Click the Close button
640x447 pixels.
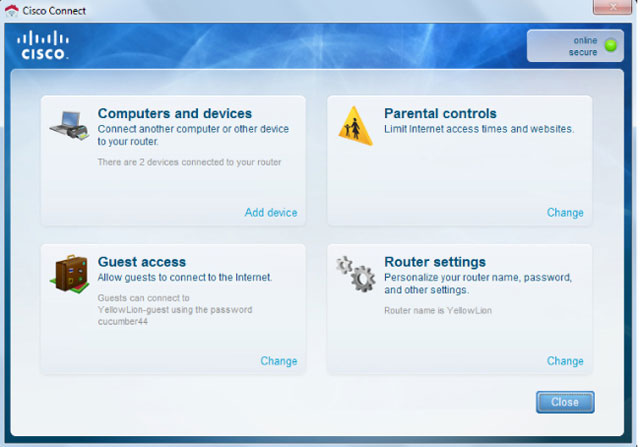pos(565,402)
